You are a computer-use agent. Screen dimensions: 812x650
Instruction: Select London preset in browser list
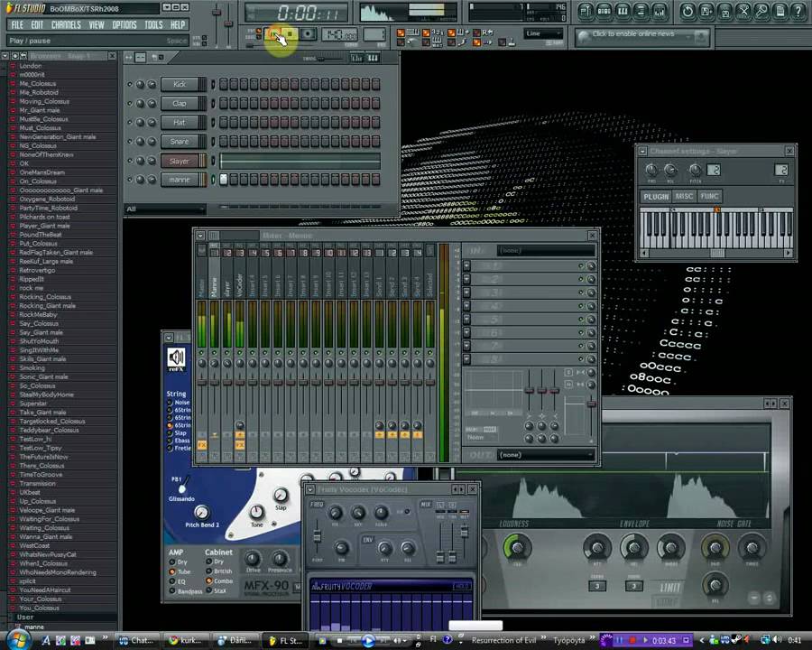31,66
